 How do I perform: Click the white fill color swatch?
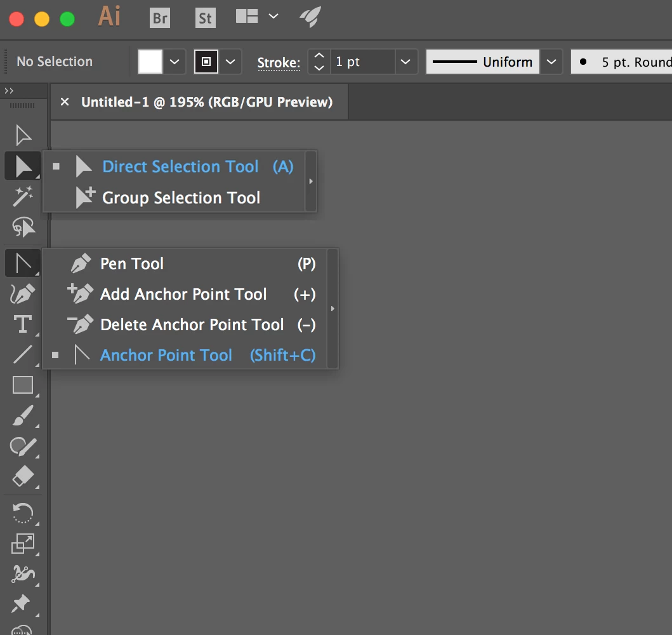[150, 62]
